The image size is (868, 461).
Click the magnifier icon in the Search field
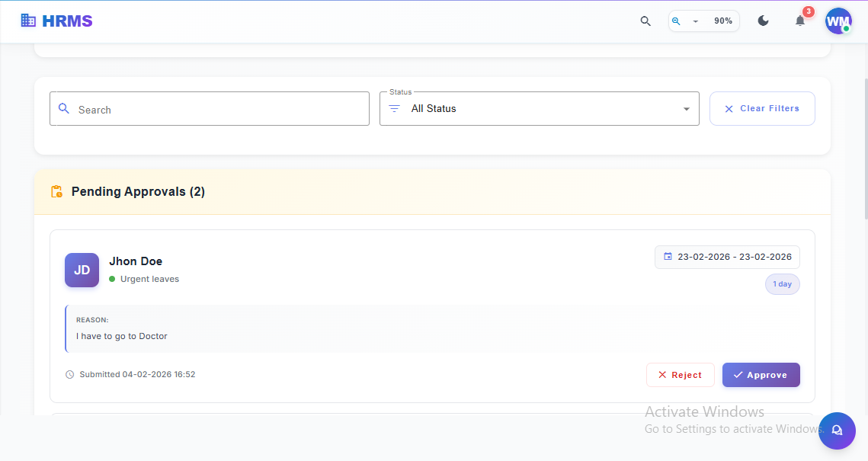tap(64, 108)
